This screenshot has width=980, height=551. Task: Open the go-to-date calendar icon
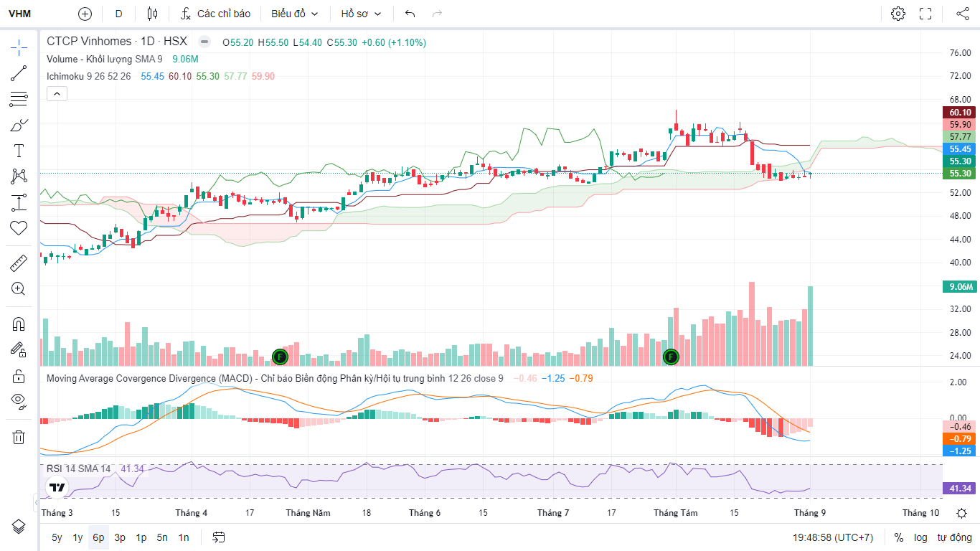point(219,537)
